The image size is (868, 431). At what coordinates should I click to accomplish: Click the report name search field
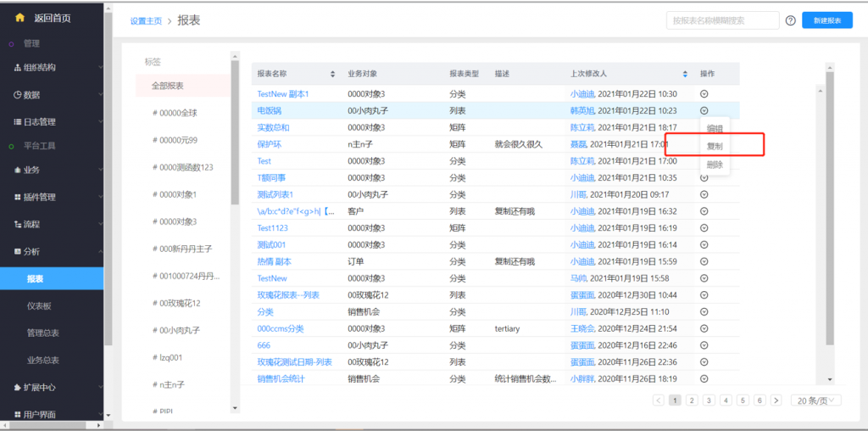click(x=721, y=20)
